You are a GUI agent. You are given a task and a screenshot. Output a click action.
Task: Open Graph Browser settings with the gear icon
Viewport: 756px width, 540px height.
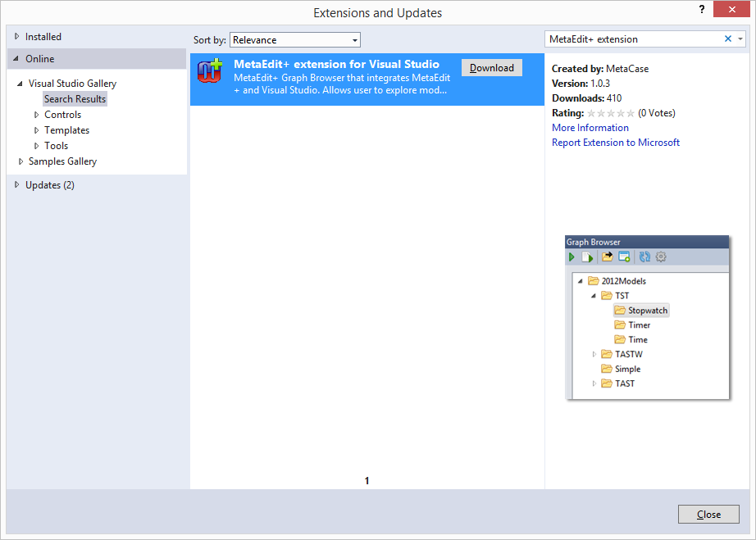click(x=661, y=256)
